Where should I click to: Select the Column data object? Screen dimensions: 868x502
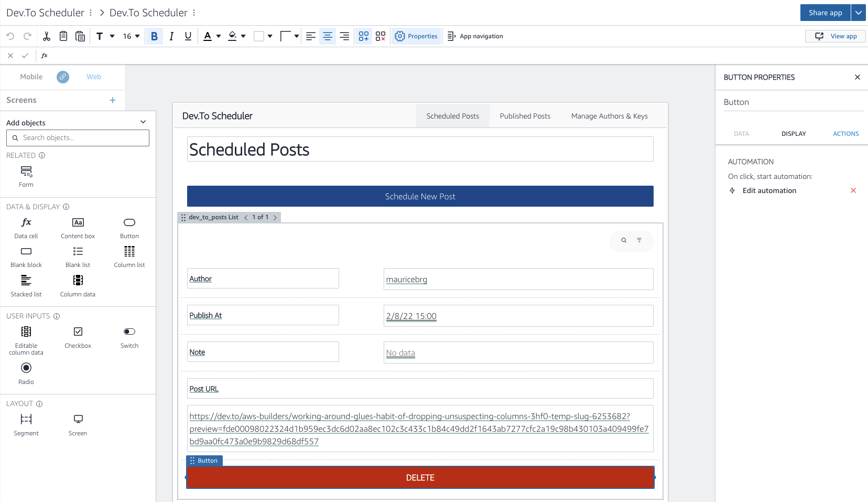pos(78,286)
